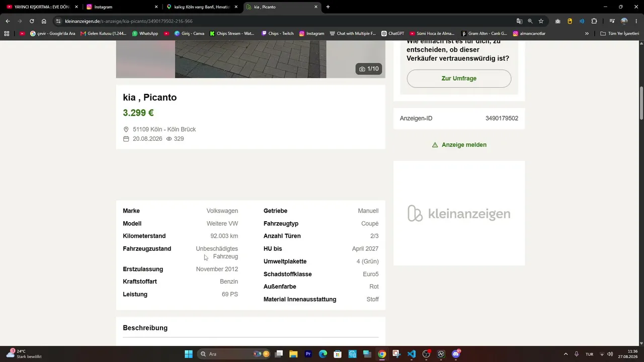This screenshot has height=362, width=644.
Task: Open Task View on the taskbar
Action: (279, 354)
